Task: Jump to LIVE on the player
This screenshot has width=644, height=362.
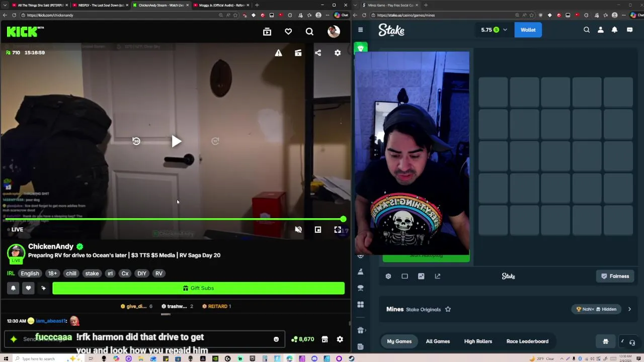Action: click(15, 230)
